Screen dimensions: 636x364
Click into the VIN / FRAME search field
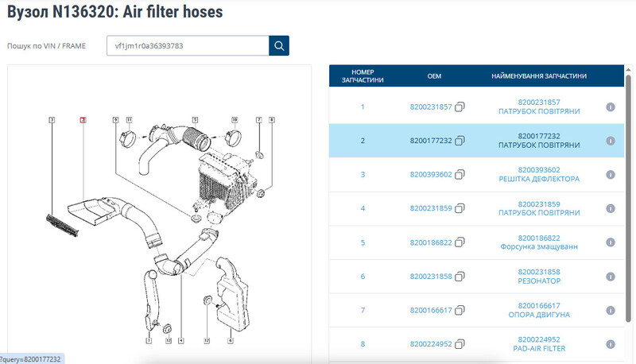tap(188, 46)
